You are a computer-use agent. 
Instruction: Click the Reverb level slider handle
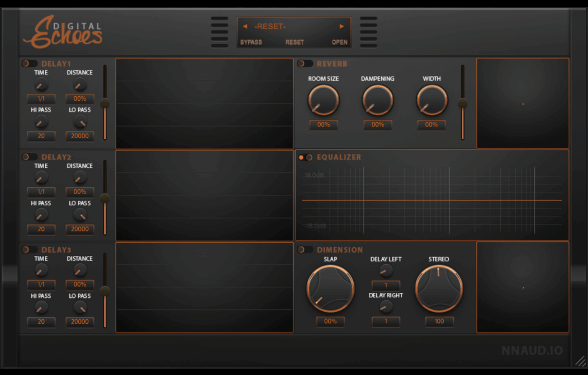click(x=463, y=103)
